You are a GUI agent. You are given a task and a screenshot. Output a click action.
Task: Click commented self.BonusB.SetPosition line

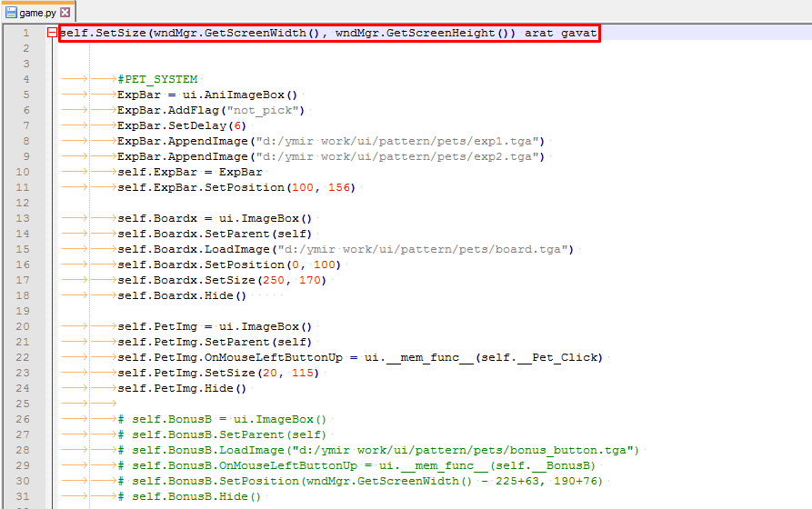click(360, 481)
